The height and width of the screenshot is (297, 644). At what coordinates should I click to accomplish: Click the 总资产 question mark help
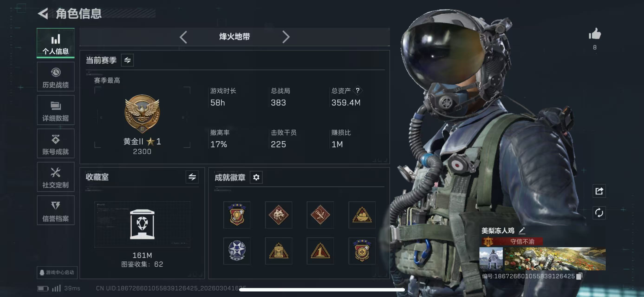[x=358, y=90]
